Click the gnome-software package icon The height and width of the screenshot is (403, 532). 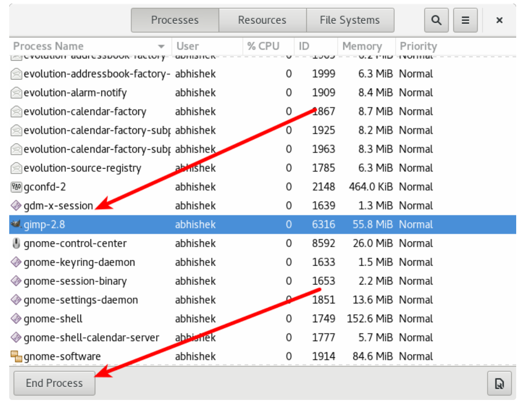(16, 357)
